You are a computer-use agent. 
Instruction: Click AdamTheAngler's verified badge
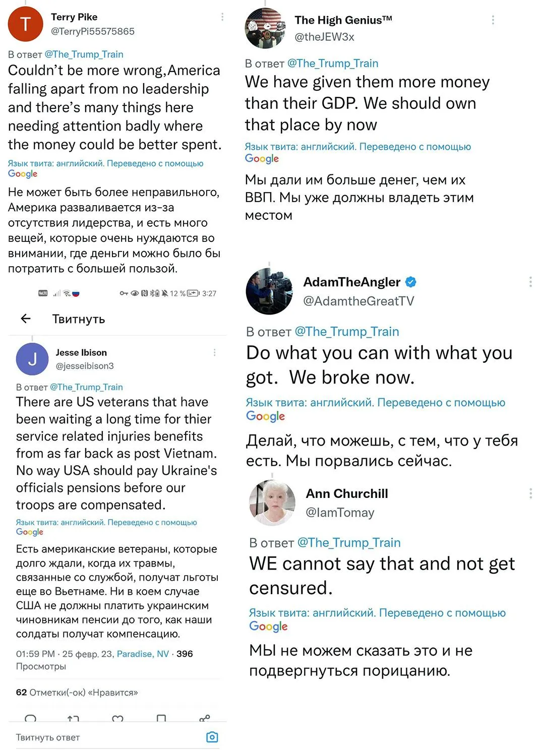coord(411,282)
